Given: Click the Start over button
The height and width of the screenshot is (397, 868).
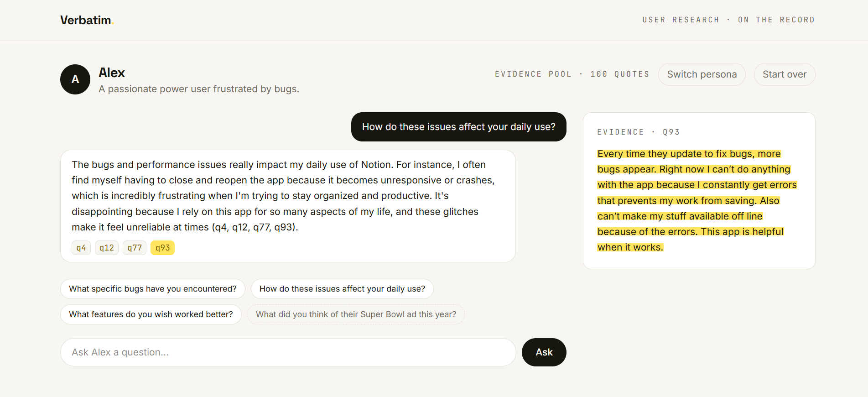Looking at the screenshot, I should 785,74.
